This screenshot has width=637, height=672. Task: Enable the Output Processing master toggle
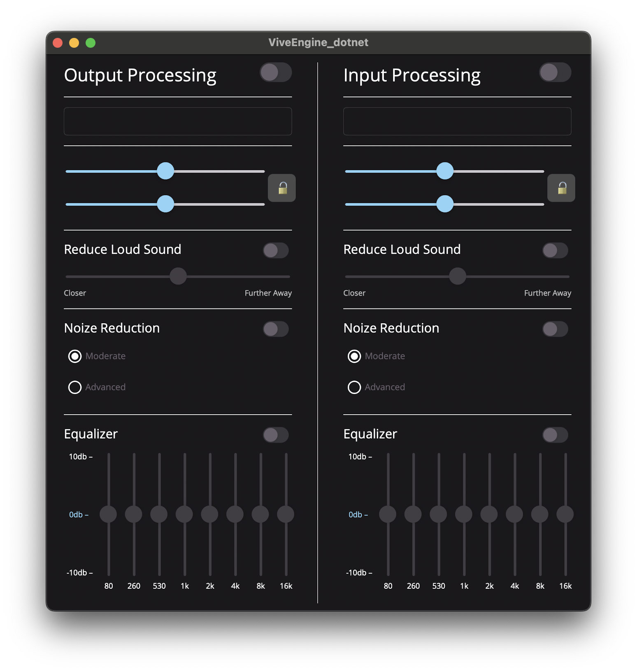(x=276, y=72)
